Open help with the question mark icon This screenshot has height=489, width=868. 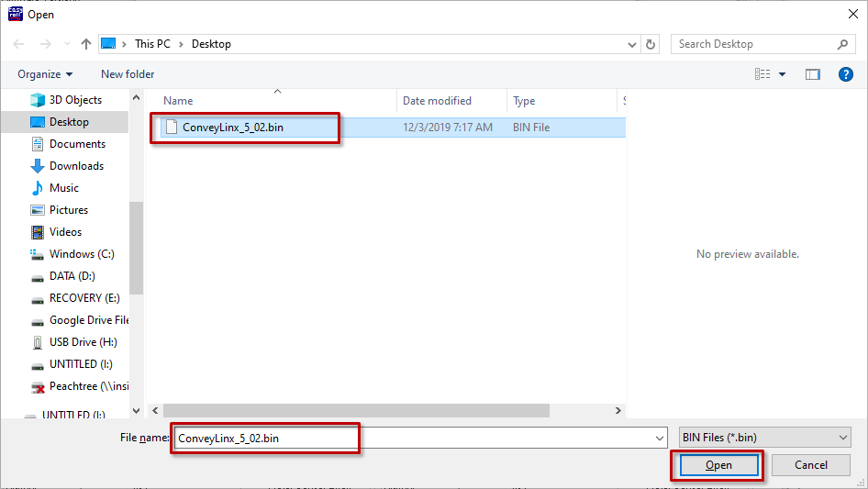click(845, 74)
